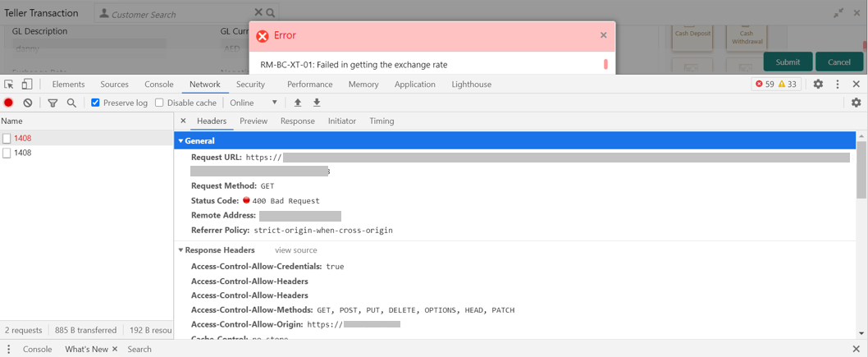868x357 pixels.
Task: Close the DevTools panel
Action: coord(856,85)
